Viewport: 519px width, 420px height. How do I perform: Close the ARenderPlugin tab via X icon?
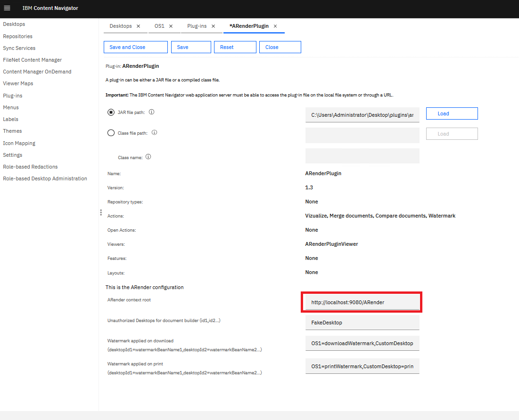(275, 26)
